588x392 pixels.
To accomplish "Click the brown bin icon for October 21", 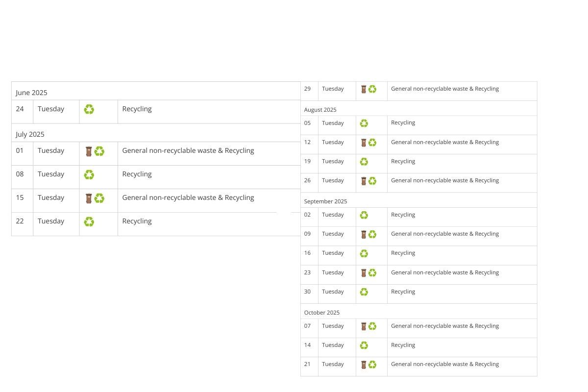I will coord(364,365).
